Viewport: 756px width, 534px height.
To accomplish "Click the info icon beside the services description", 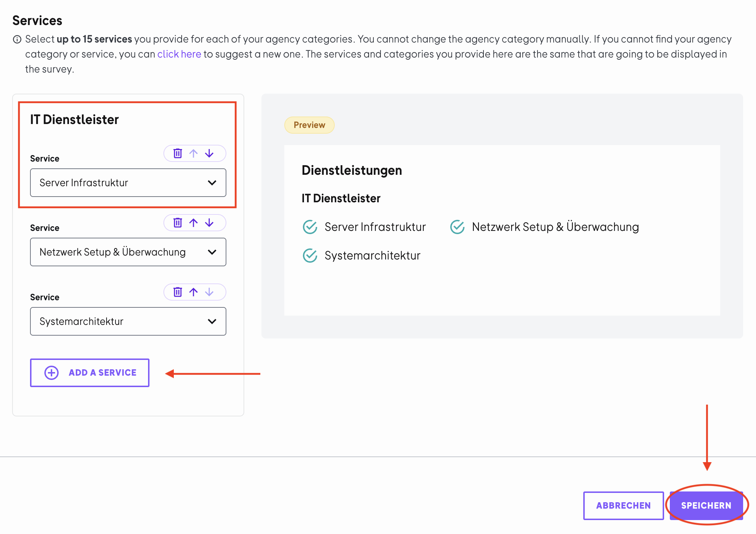I will coord(17,39).
